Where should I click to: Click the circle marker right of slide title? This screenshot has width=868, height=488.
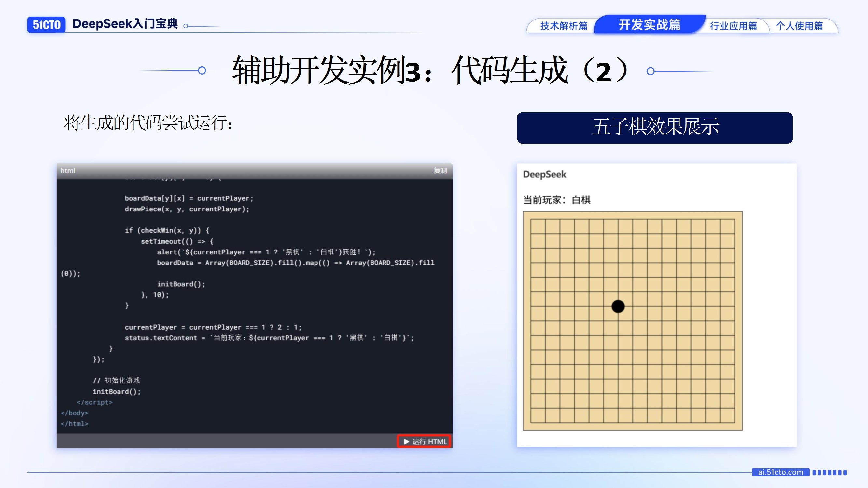[650, 71]
